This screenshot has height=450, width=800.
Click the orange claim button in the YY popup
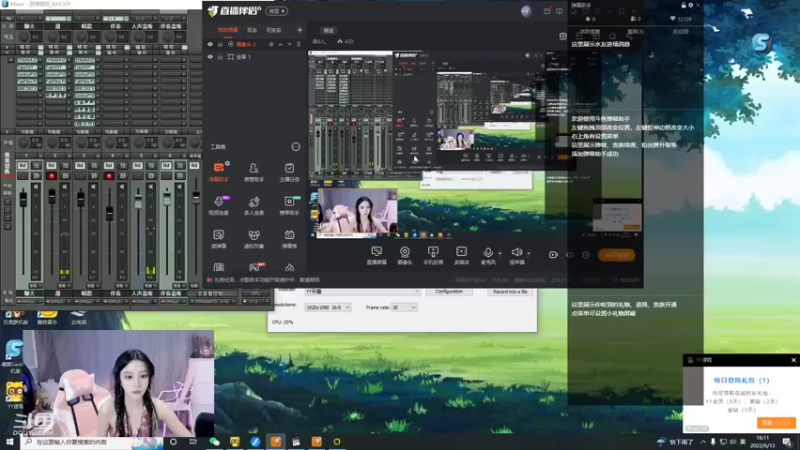coord(776,422)
